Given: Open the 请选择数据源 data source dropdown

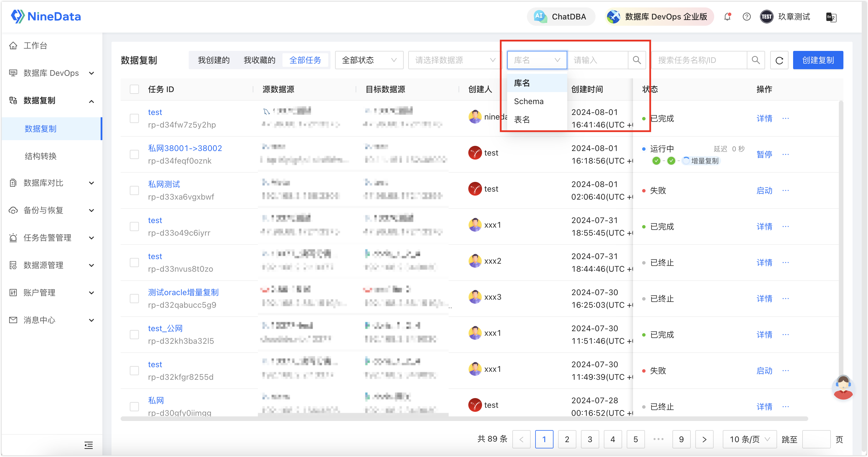Looking at the screenshot, I should coord(454,60).
